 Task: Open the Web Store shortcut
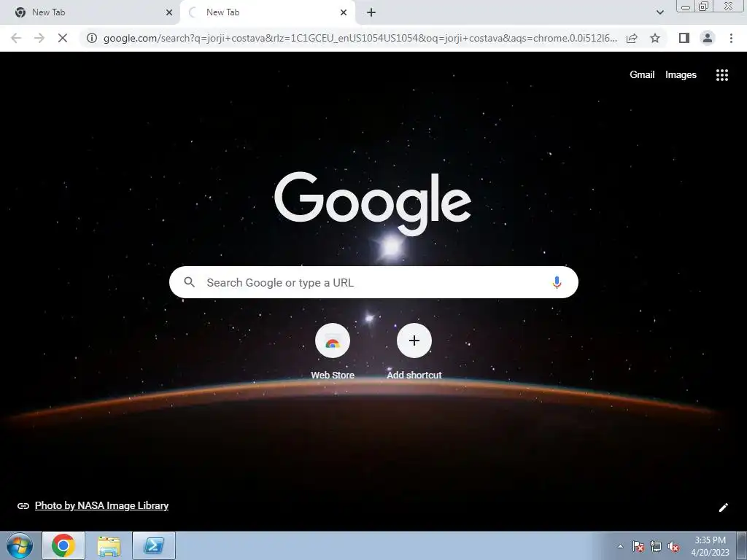click(x=333, y=351)
